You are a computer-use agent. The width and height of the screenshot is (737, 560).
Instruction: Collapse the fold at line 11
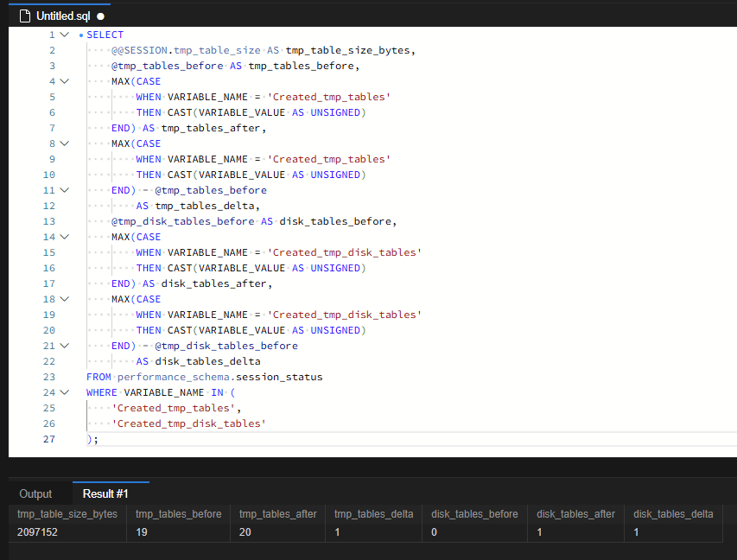(x=65, y=190)
